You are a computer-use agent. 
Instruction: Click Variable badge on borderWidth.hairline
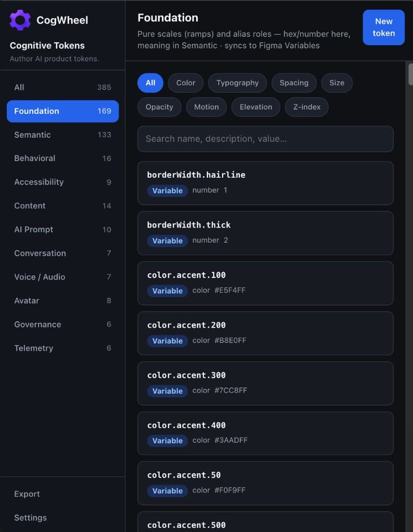click(x=167, y=191)
